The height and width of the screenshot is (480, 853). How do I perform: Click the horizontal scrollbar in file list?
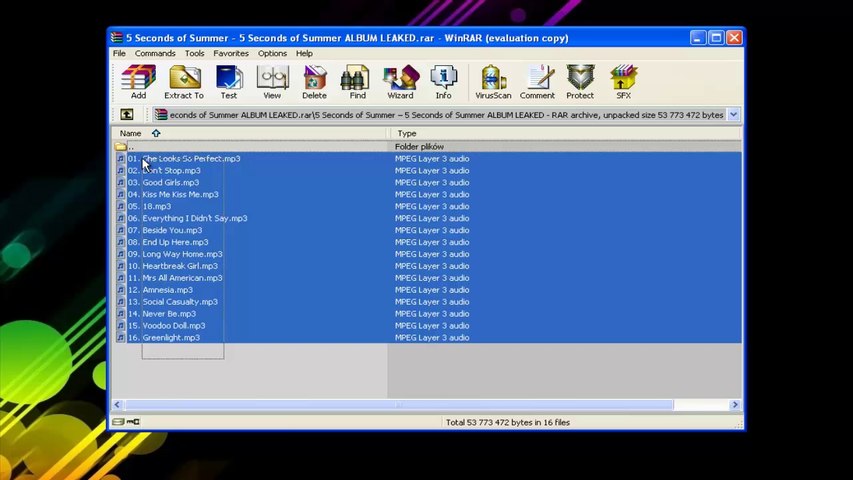tap(400, 405)
